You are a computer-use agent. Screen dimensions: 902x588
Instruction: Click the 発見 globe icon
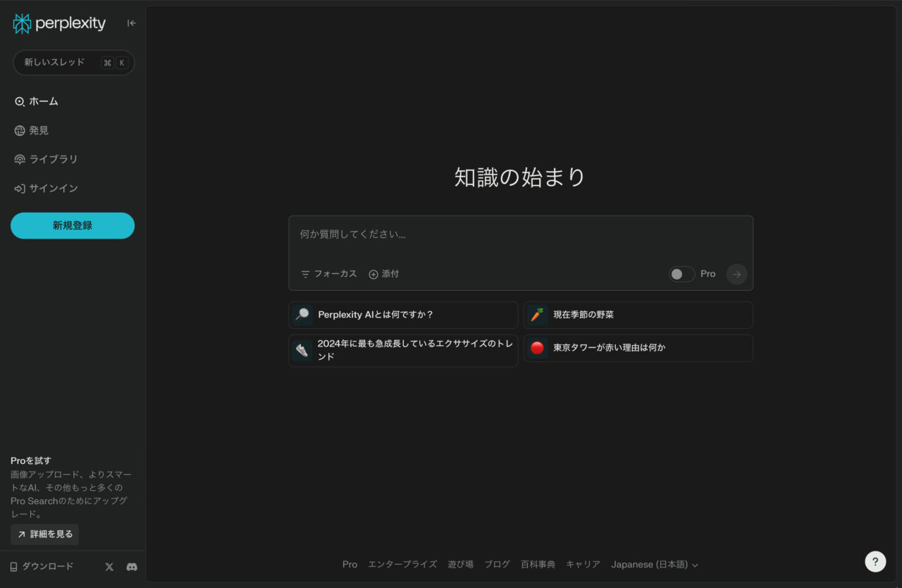click(20, 130)
